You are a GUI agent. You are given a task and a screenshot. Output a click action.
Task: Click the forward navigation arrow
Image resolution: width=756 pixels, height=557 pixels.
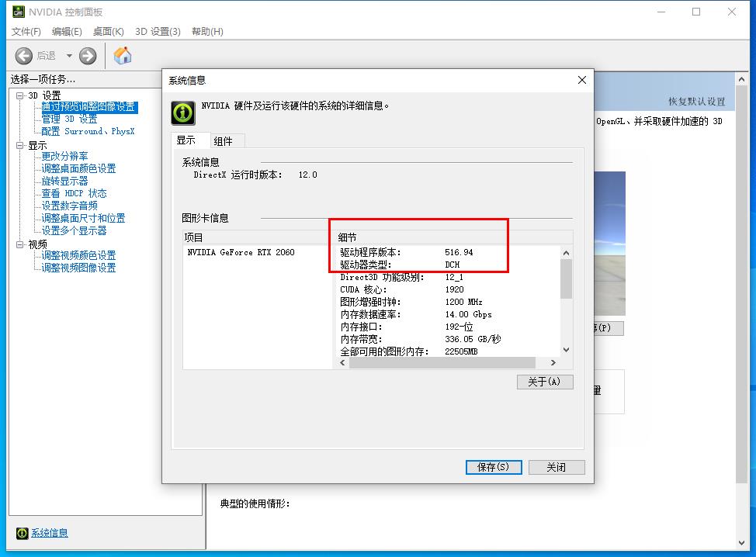(87, 55)
